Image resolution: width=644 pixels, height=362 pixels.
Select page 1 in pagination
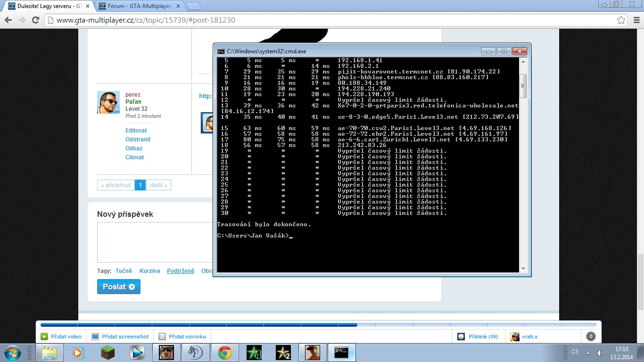pos(140,185)
